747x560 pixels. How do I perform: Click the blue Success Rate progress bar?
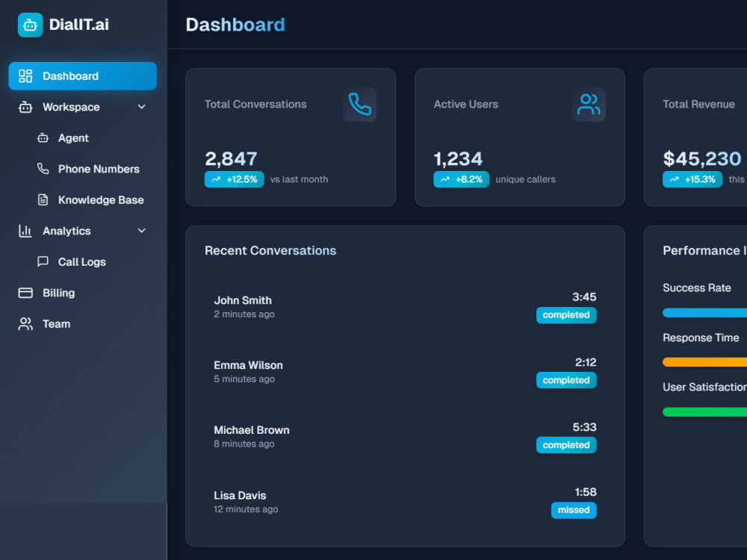click(x=704, y=313)
